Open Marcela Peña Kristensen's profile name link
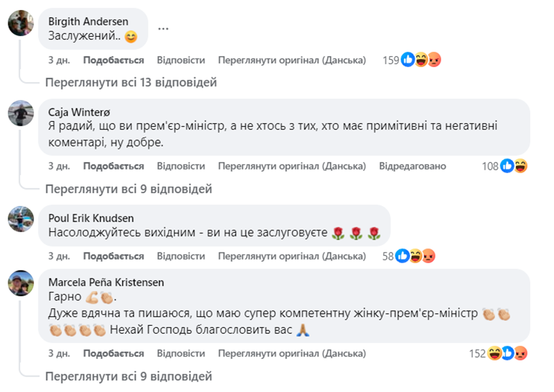Viewport: 554px width, 392px height. 106,282
